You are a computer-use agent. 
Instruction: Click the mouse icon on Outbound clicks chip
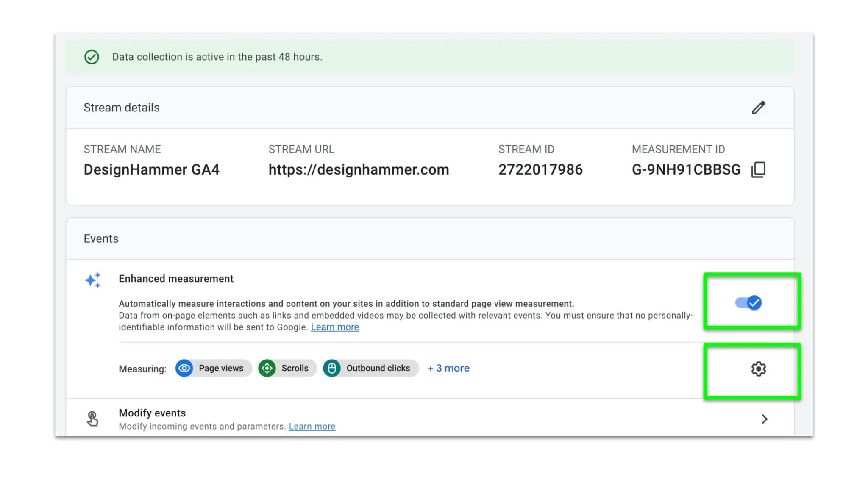pos(332,368)
